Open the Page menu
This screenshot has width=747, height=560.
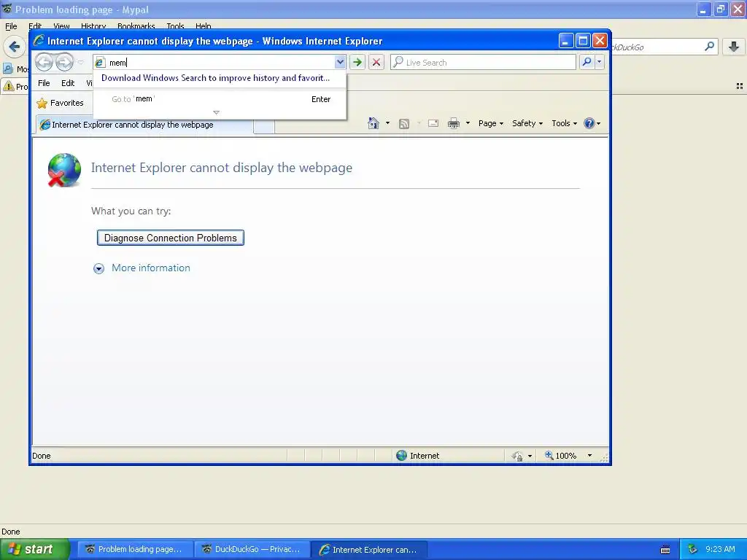[x=490, y=123]
